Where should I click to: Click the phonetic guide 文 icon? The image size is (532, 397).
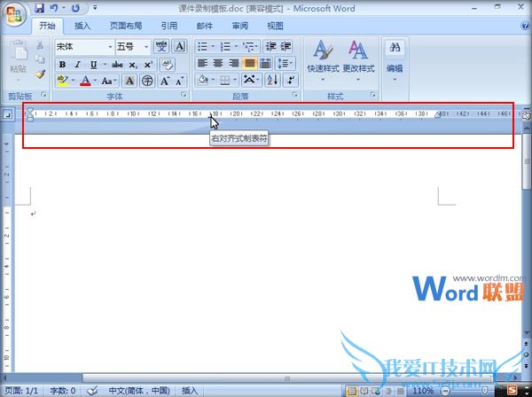(161, 46)
